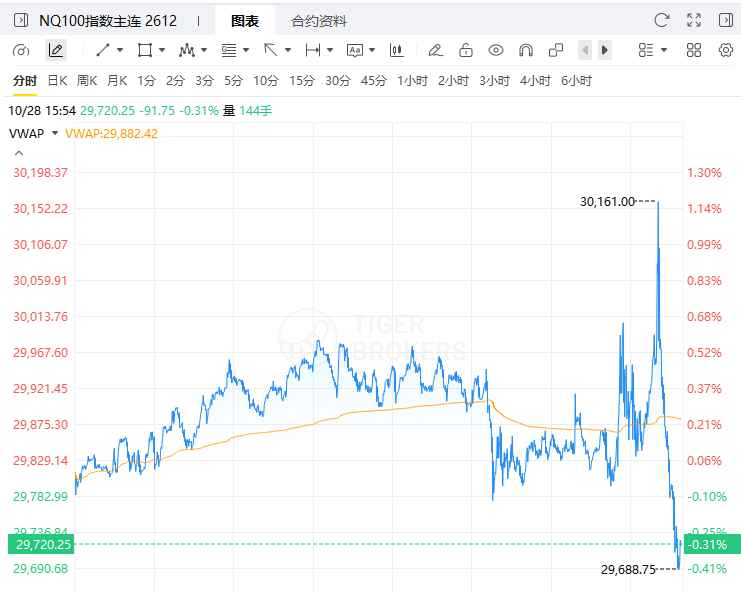741x591 pixels.
Task: Click the 30,161.00 high price label
Action: point(607,202)
